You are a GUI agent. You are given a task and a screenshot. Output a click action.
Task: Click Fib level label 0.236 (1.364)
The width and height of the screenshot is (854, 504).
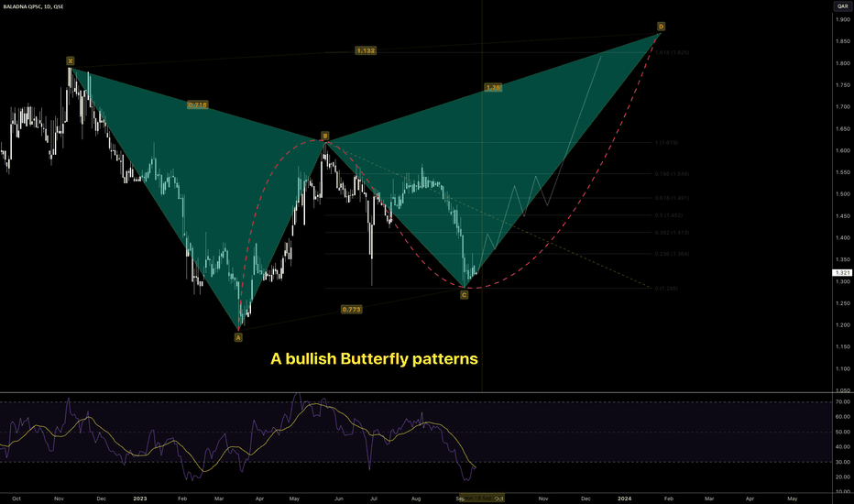672,254
